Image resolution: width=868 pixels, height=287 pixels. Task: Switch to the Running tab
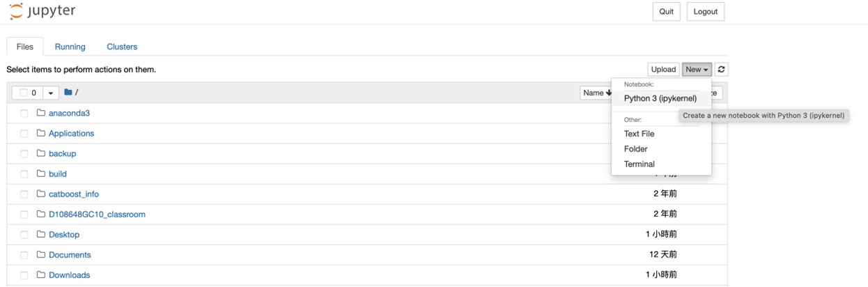click(70, 47)
